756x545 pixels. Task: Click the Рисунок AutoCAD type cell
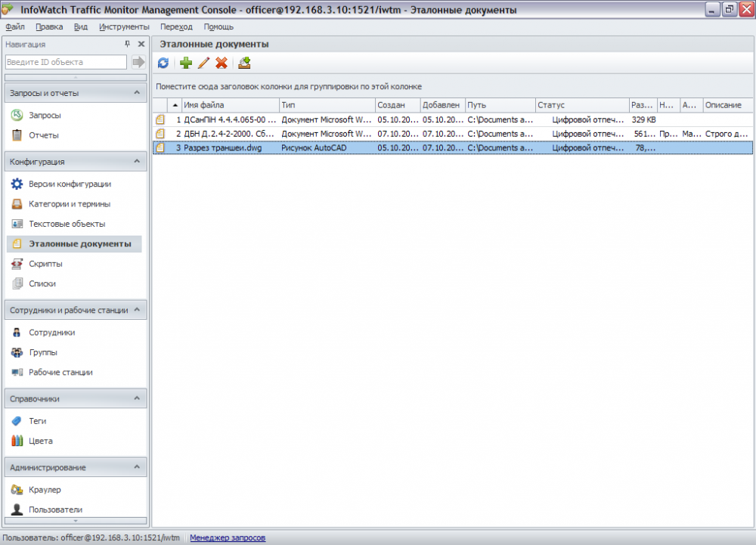coord(314,147)
